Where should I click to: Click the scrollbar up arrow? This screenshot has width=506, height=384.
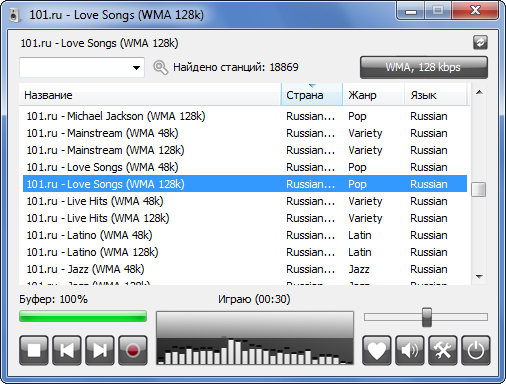479,92
